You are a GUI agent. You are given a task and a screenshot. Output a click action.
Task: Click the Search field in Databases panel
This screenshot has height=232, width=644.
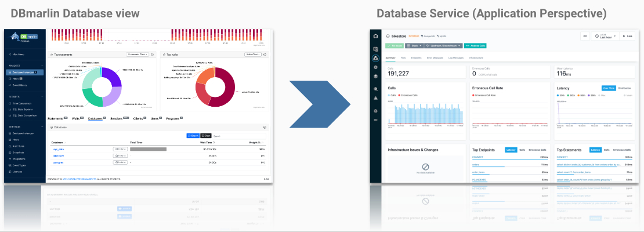pyautogui.click(x=238, y=136)
